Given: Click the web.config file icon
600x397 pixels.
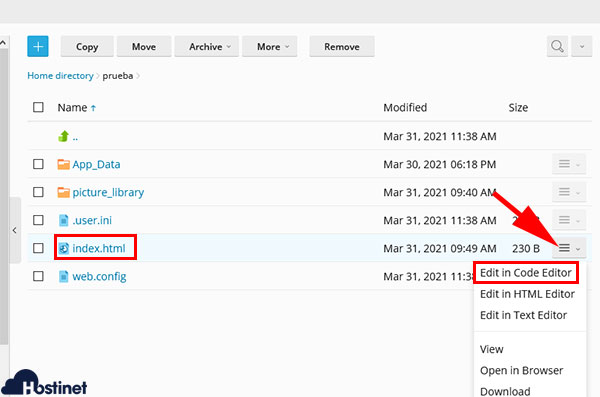Looking at the screenshot, I should 64,276.
